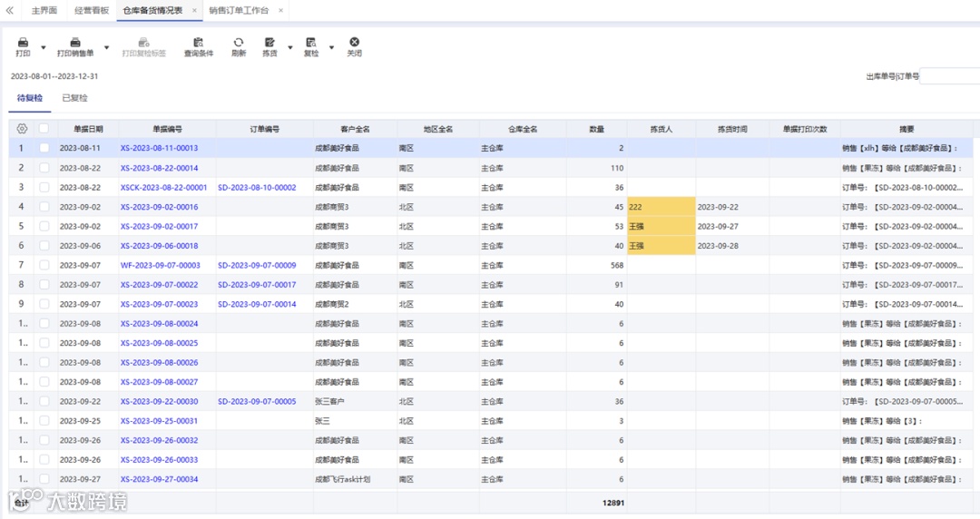980x519 pixels.
Task: Click the 关闭 close icon in toolbar
Action: coord(355,42)
